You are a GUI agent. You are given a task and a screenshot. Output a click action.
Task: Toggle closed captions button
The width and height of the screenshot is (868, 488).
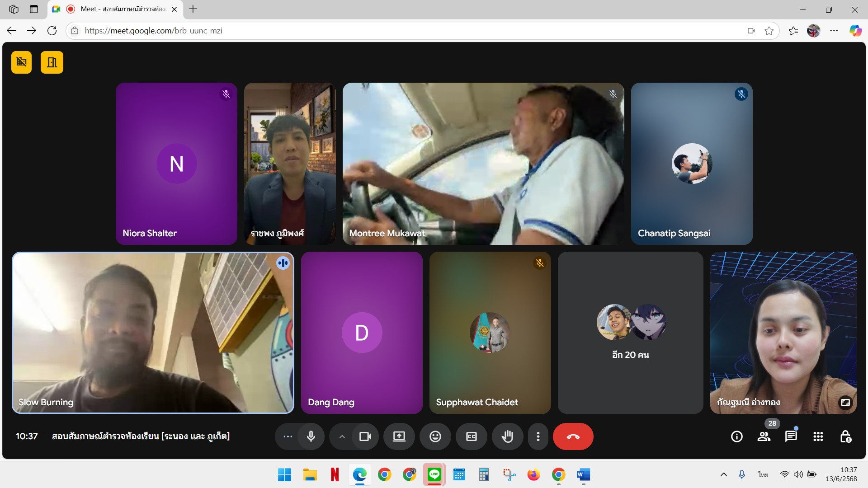tap(471, 436)
